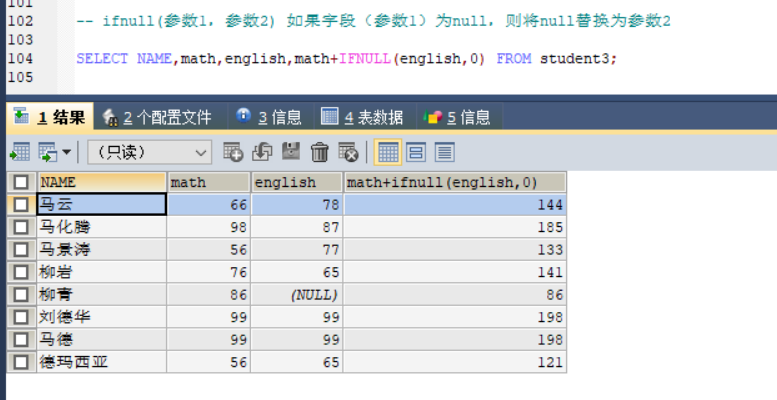777x400 pixels.
Task: Click the ifnull comment on line 102
Action: [x=374, y=21]
